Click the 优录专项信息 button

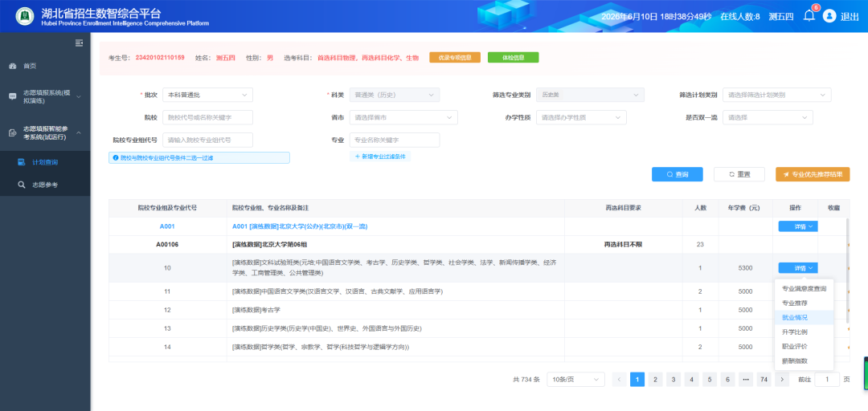tap(454, 58)
